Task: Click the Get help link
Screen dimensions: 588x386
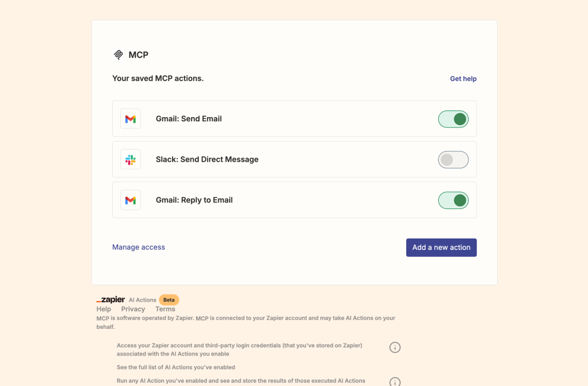Action: [463, 78]
